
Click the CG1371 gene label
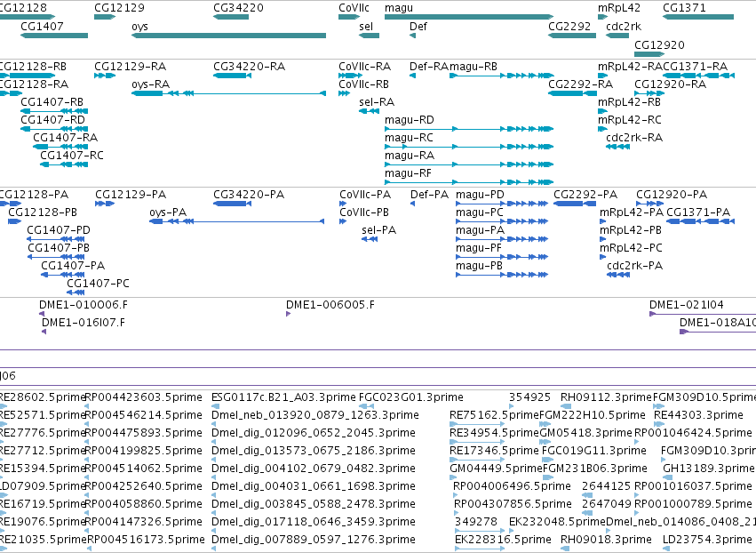[x=684, y=8]
